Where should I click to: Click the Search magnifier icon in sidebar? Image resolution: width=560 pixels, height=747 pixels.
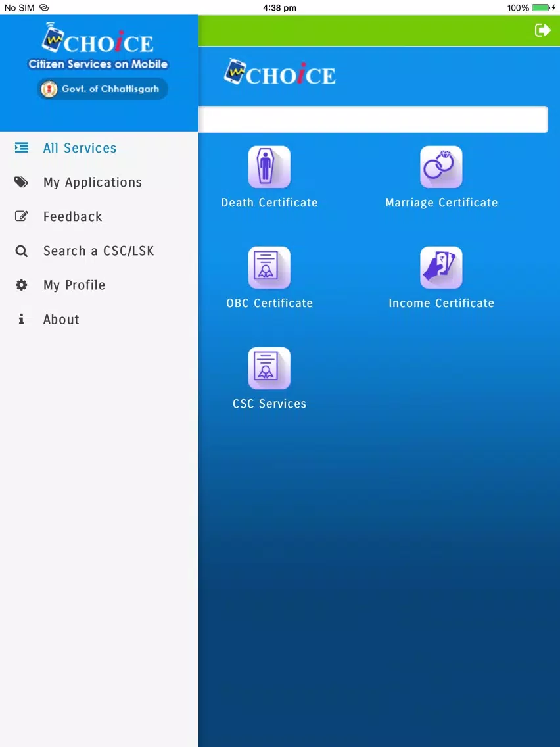coord(22,251)
